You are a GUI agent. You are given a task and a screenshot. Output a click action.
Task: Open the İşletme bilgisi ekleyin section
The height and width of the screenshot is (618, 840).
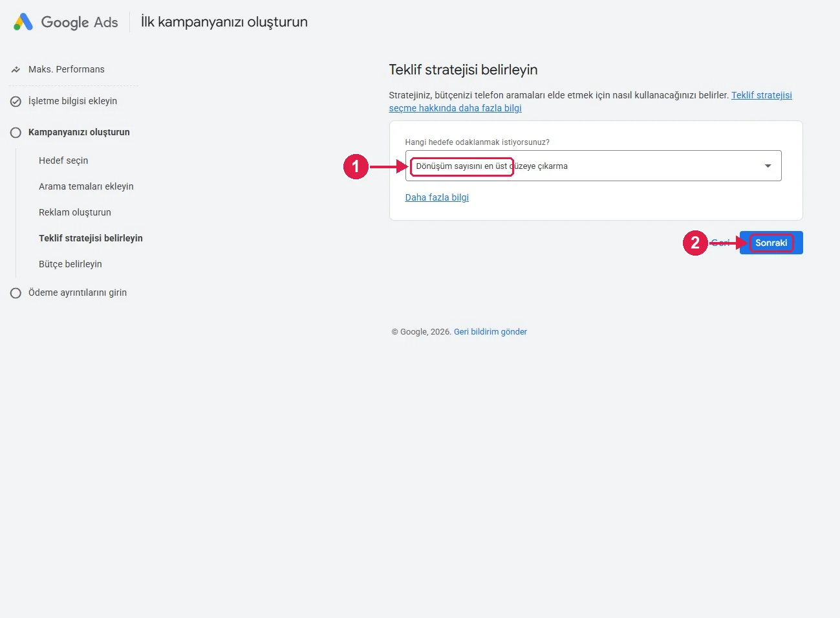click(72, 101)
